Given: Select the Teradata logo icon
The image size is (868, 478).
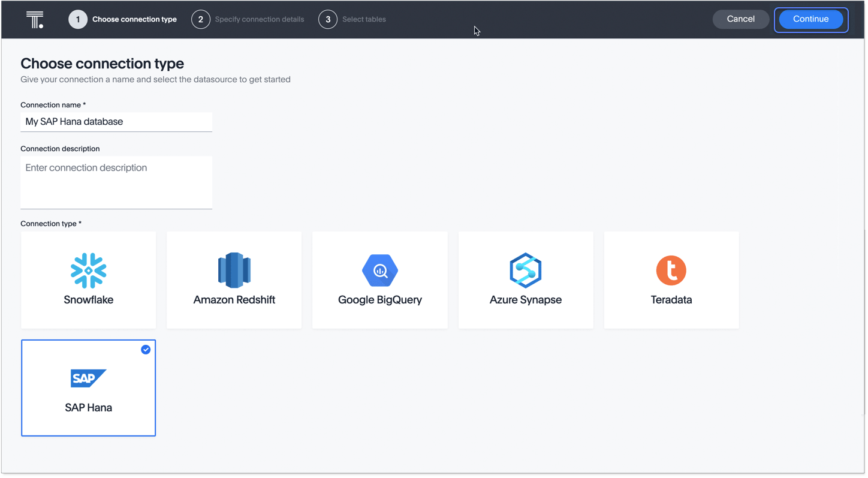Looking at the screenshot, I should point(671,270).
